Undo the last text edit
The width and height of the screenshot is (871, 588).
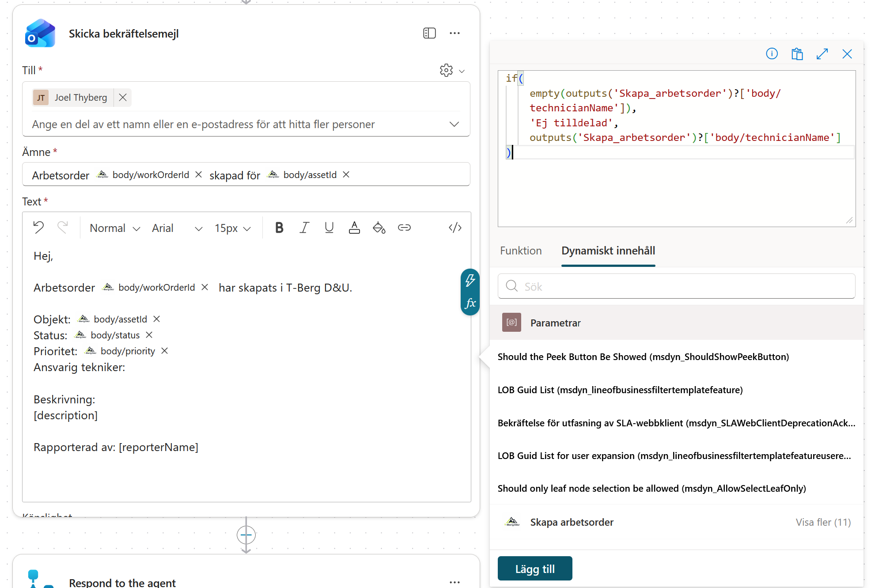[x=39, y=228]
